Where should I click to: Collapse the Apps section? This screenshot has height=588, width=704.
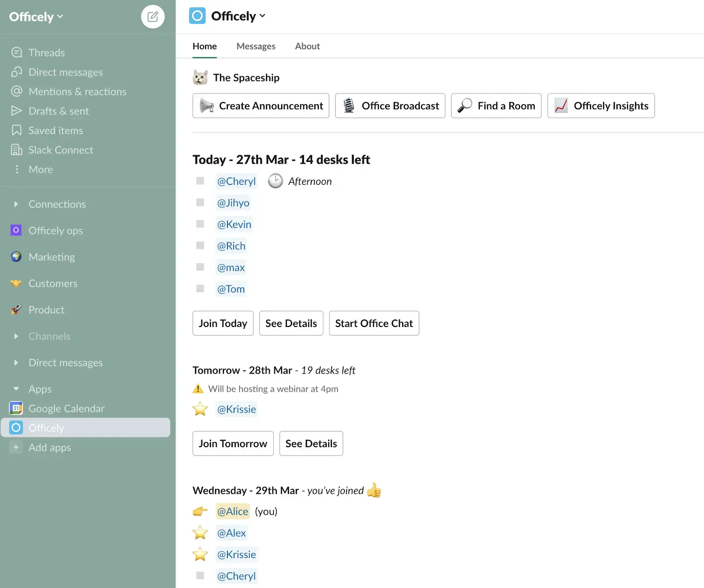[x=16, y=389]
